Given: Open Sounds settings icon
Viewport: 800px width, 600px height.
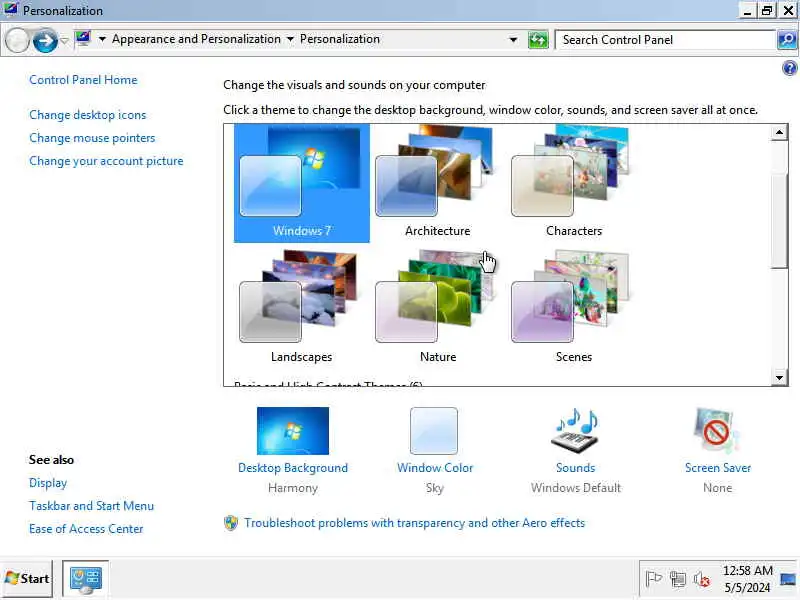Looking at the screenshot, I should pos(576,431).
